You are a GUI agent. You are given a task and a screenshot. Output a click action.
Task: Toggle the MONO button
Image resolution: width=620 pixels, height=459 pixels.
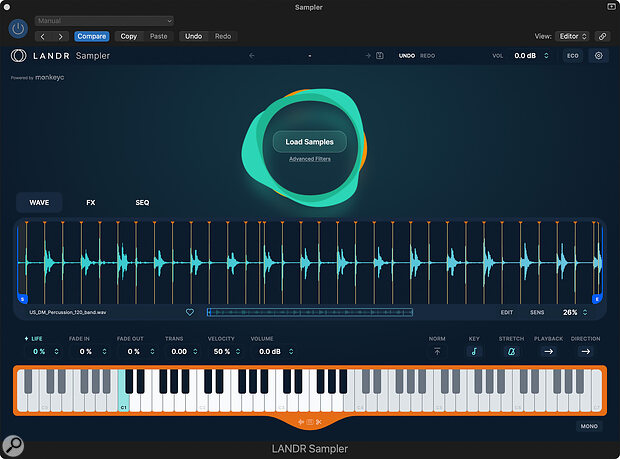point(589,426)
